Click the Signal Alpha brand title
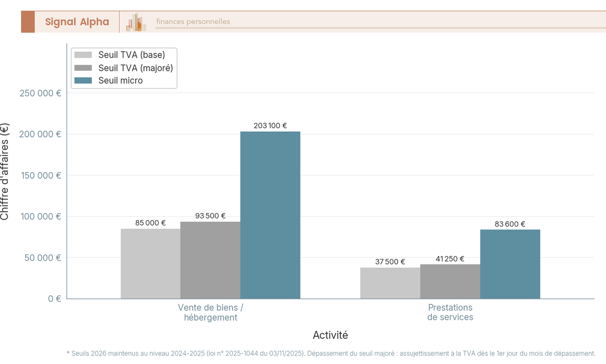The width and height of the screenshot is (606, 364). point(77,22)
